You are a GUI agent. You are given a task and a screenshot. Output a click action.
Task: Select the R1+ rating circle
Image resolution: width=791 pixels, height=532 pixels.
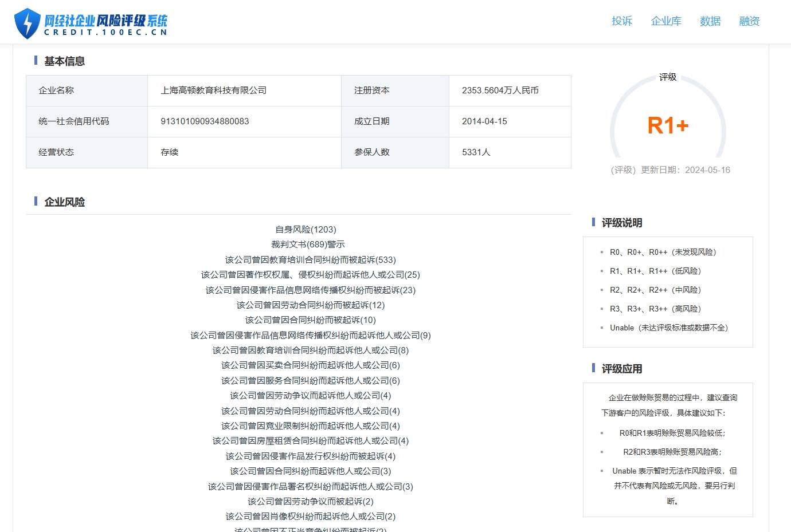point(668,125)
